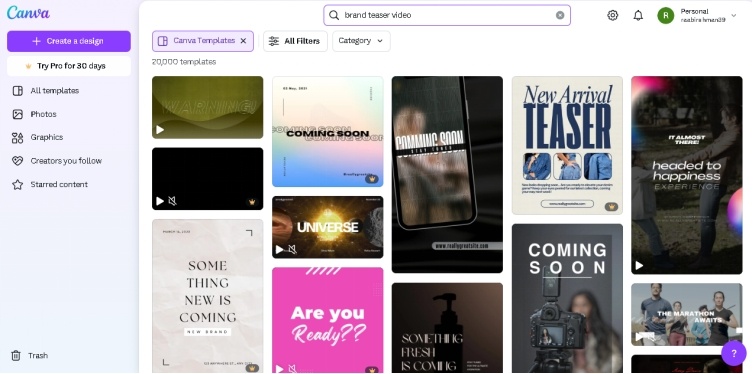Open the Something Fresh Is Coming template
The image size is (753, 374).
447,328
